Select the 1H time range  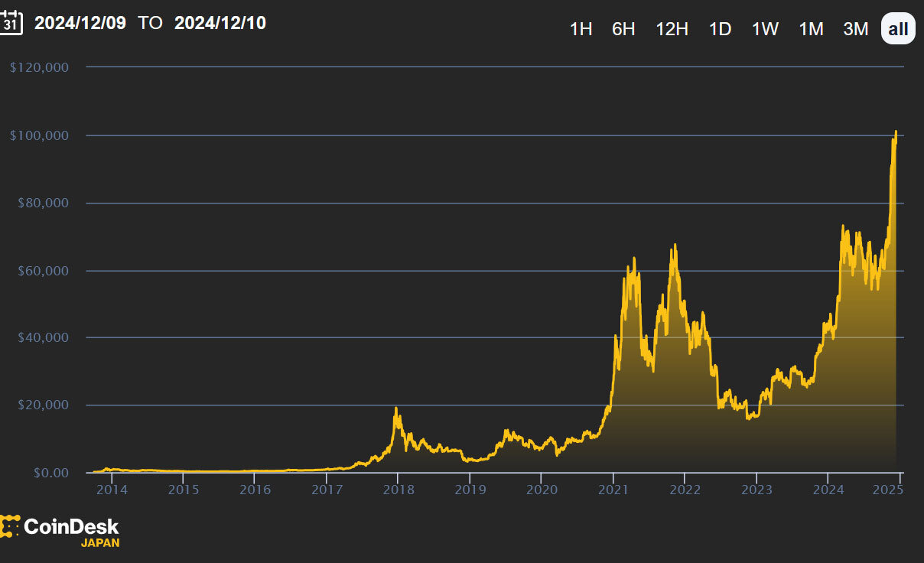click(x=581, y=29)
